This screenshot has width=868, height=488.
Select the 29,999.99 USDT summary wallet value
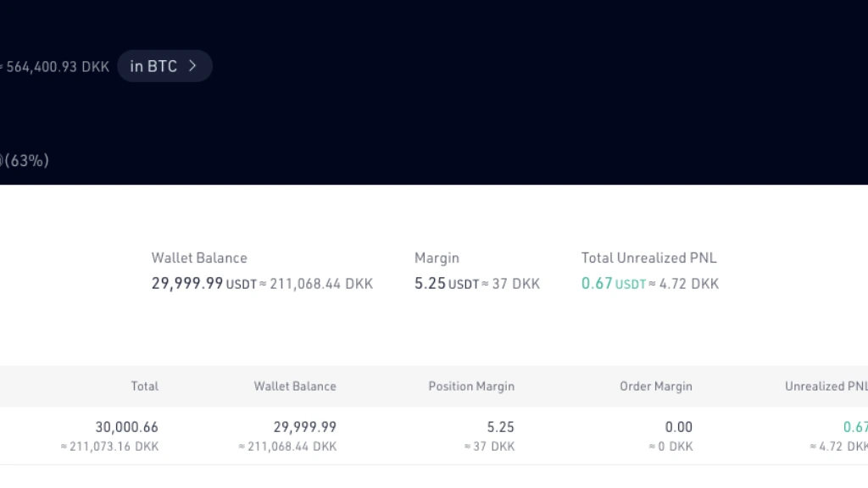tap(204, 283)
